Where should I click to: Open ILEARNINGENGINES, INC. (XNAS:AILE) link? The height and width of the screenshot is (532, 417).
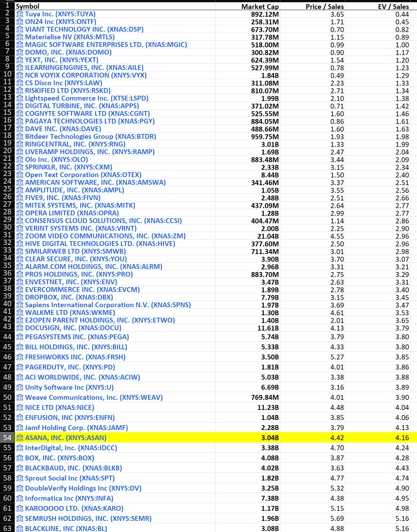coord(84,68)
